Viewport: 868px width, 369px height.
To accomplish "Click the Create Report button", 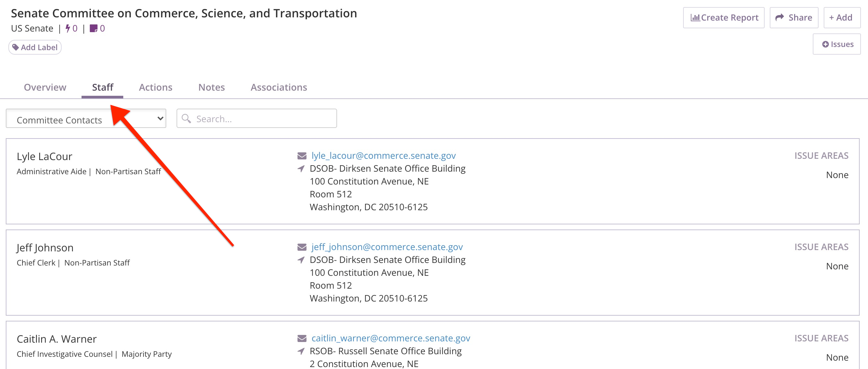I will [x=724, y=18].
